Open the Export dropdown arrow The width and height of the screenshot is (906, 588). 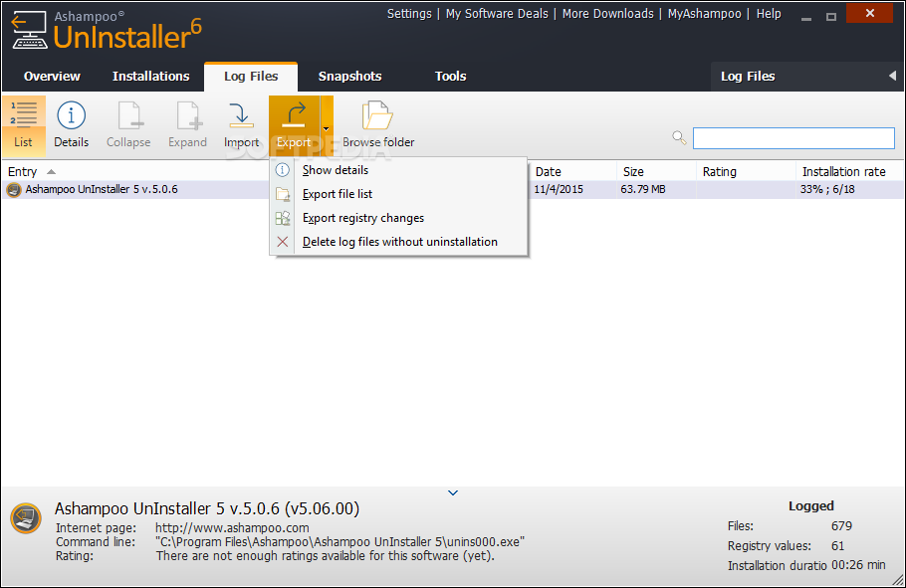tap(327, 126)
